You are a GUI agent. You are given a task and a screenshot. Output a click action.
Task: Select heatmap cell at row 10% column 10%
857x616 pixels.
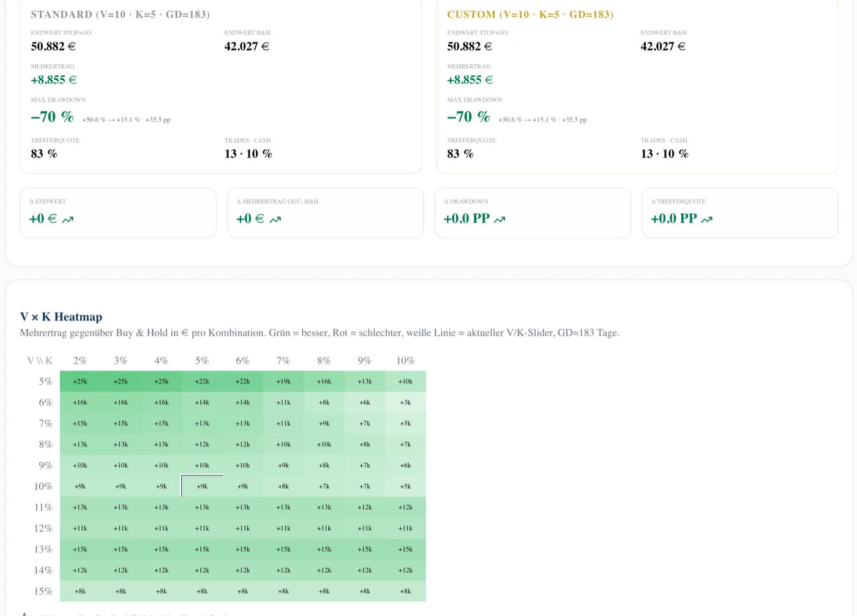pos(405,486)
